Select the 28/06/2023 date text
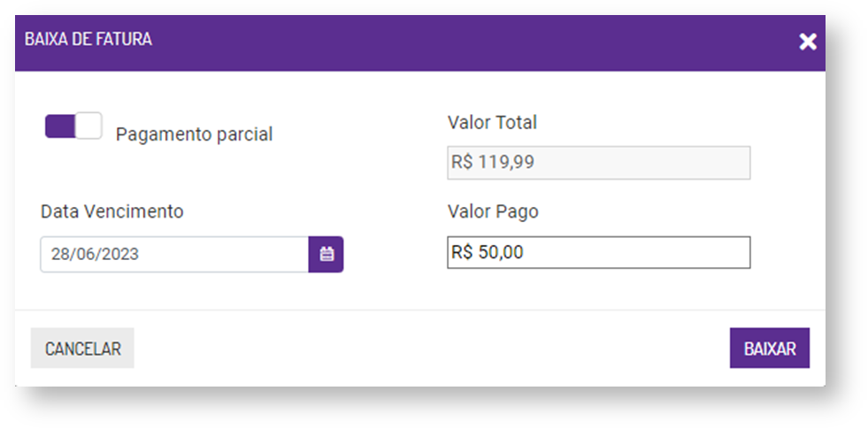The image size is (868, 429). [x=95, y=254]
